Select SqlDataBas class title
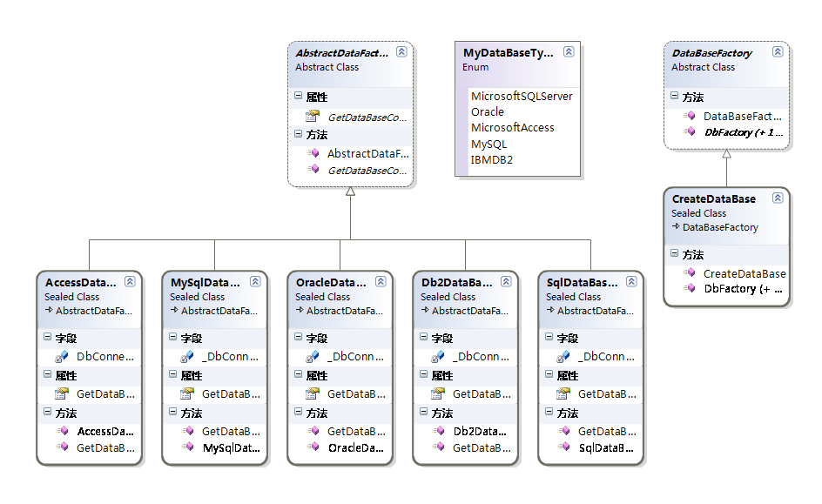822x504 pixels. click(582, 283)
